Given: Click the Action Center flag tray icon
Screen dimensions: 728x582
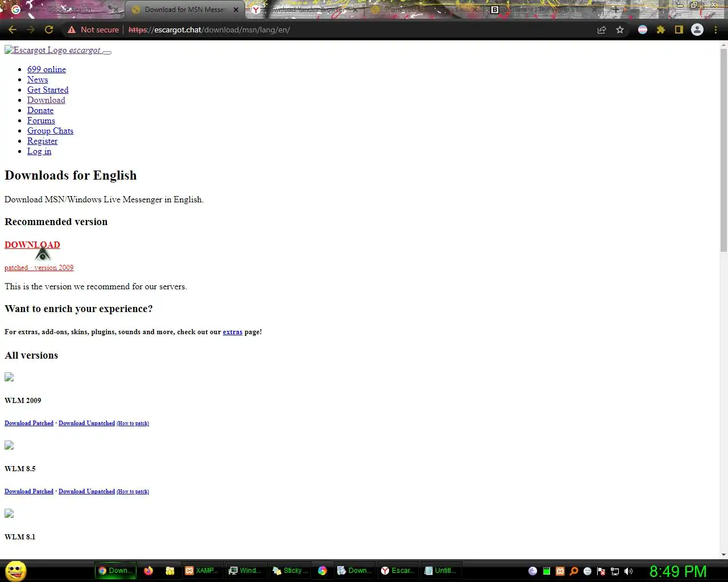Looking at the screenshot, I should [601, 571].
